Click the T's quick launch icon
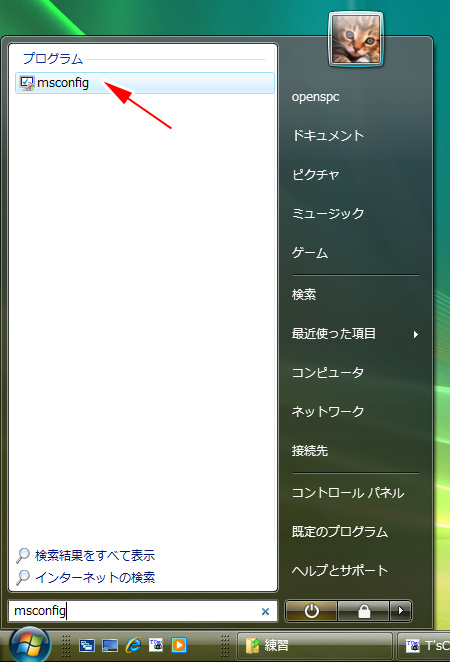The width and height of the screenshot is (450, 662). 156,645
